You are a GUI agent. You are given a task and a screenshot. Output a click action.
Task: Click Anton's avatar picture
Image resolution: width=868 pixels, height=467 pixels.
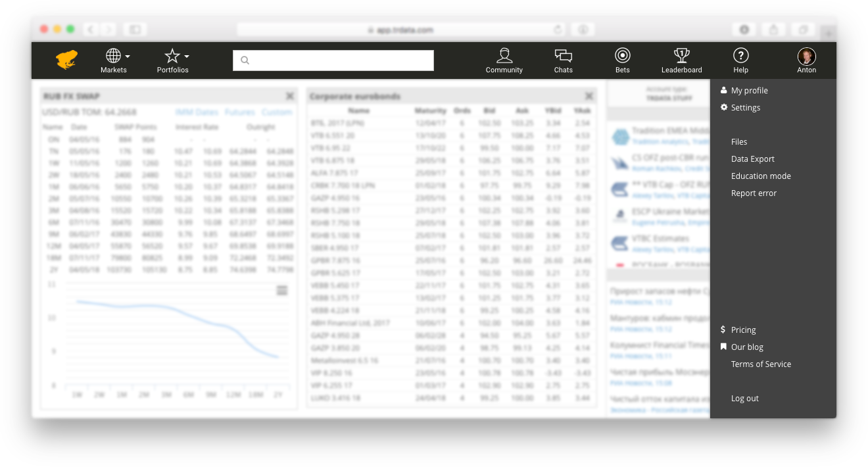[807, 56]
